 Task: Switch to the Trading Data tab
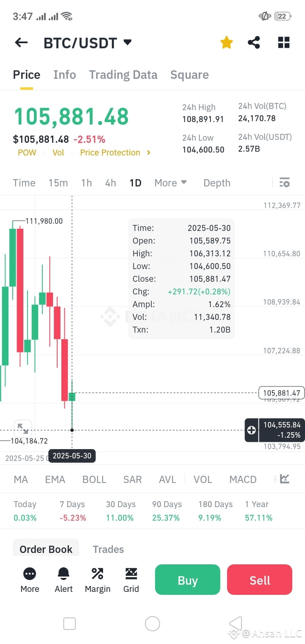tap(123, 75)
